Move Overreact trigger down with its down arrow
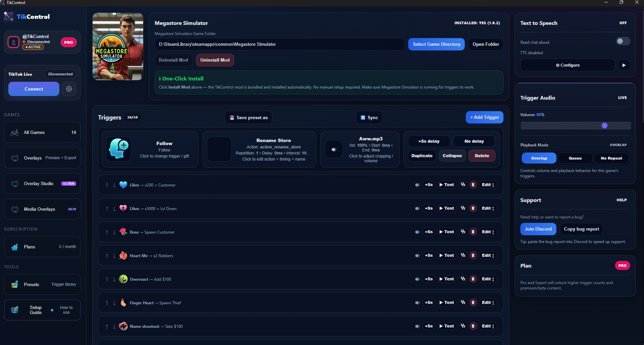The image size is (644, 345). 114,279
